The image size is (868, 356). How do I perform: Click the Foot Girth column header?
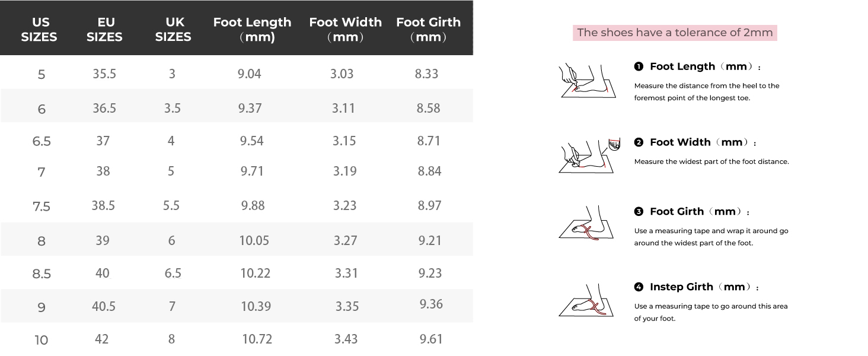pyautogui.click(x=428, y=30)
